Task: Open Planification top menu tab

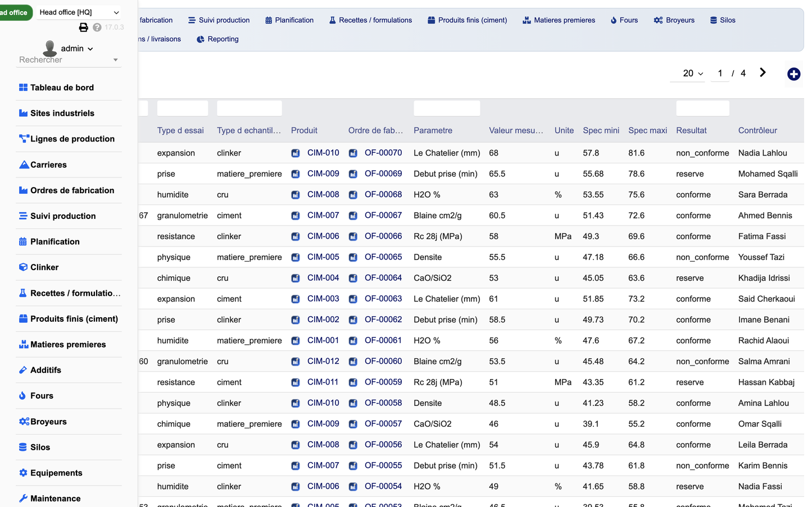Action: (289, 20)
